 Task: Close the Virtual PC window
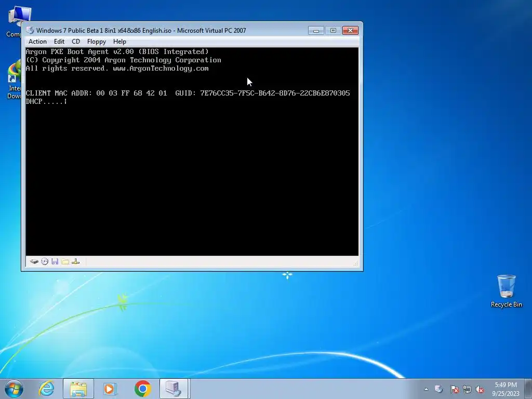coord(351,31)
